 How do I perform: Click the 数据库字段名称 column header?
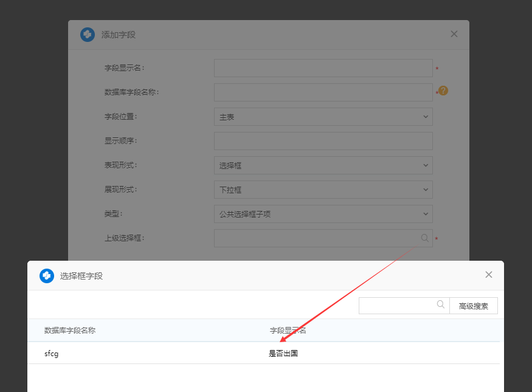pos(70,331)
